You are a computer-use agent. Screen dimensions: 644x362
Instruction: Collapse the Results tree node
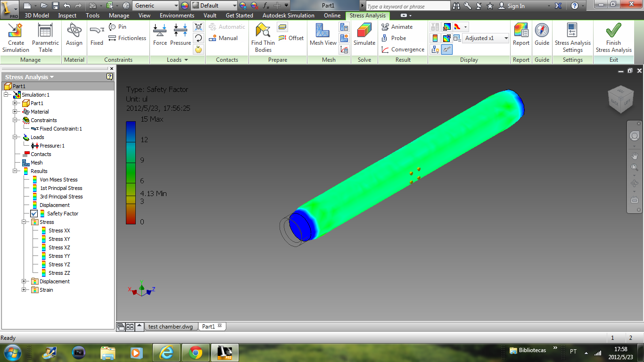[x=15, y=171]
